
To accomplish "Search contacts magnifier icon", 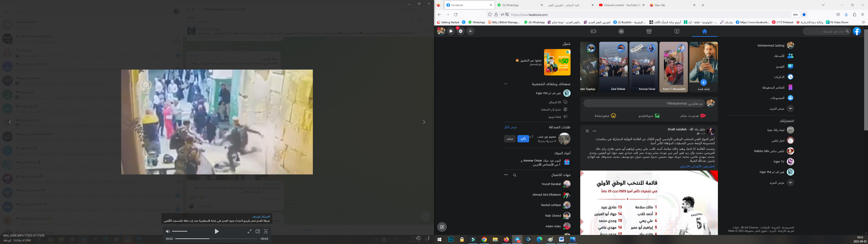I will click(514, 175).
